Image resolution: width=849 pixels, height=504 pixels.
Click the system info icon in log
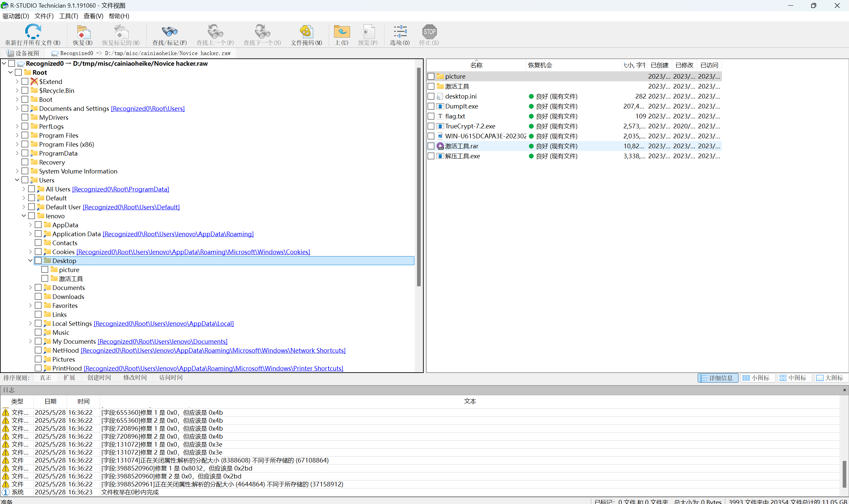tap(5, 492)
